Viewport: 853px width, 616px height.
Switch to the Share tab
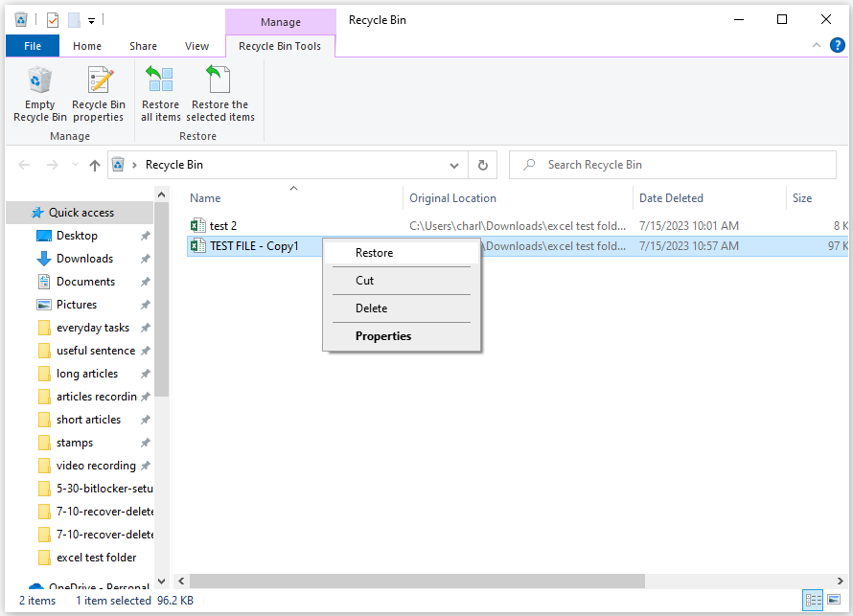(143, 46)
